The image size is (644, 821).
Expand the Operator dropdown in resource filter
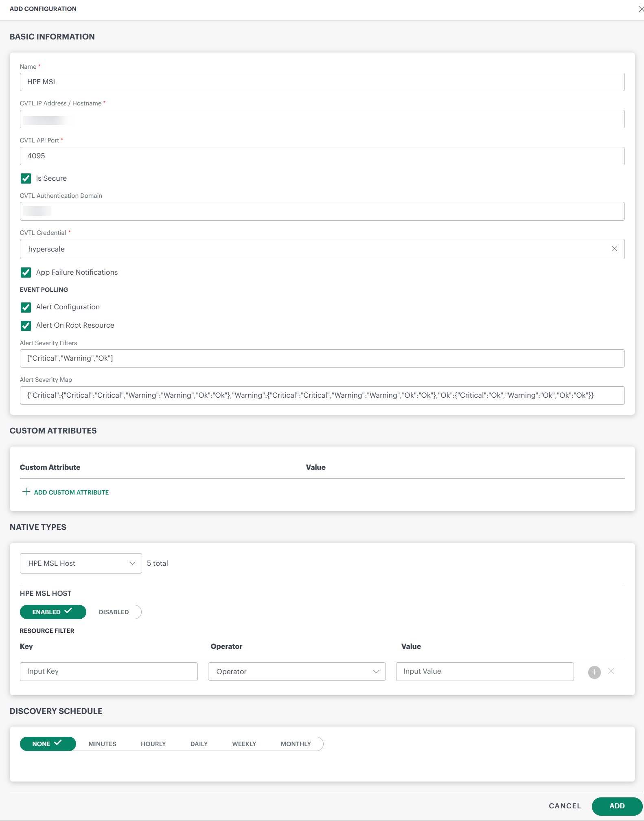pos(296,672)
